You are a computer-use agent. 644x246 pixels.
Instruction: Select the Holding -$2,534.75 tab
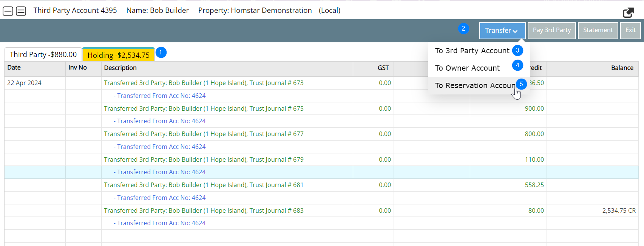pyautogui.click(x=118, y=55)
